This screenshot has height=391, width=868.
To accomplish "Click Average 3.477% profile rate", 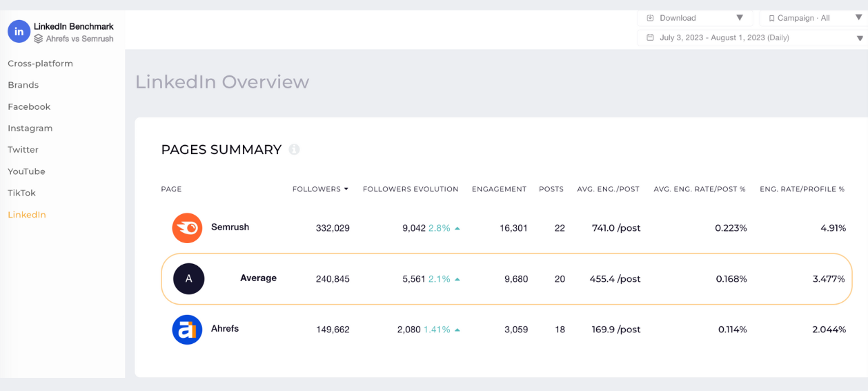I will pos(829,279).
